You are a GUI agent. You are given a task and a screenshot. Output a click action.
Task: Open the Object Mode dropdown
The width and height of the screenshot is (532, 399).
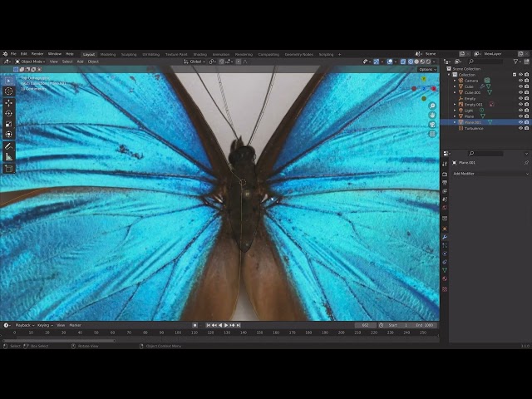30,62
